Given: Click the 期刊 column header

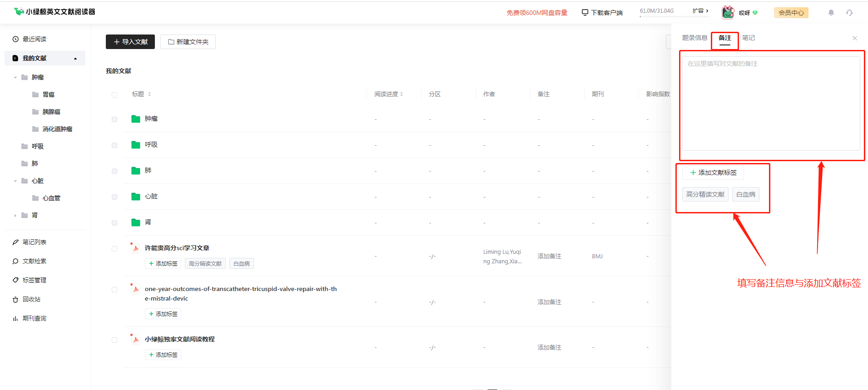Looking at the screenshot, I should click(x=598, y=94).
